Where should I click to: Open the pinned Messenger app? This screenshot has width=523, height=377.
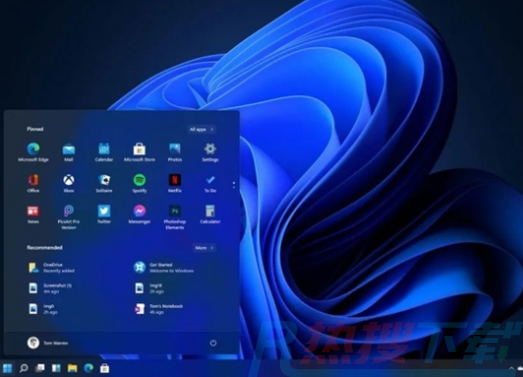coord(139,214)
